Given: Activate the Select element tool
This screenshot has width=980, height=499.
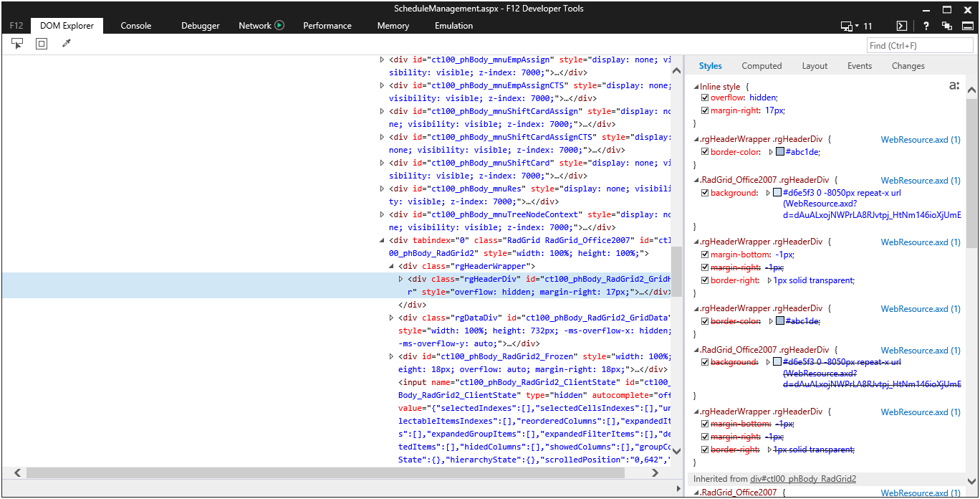Looking at the screenshot, I should (x=17, y=44).
